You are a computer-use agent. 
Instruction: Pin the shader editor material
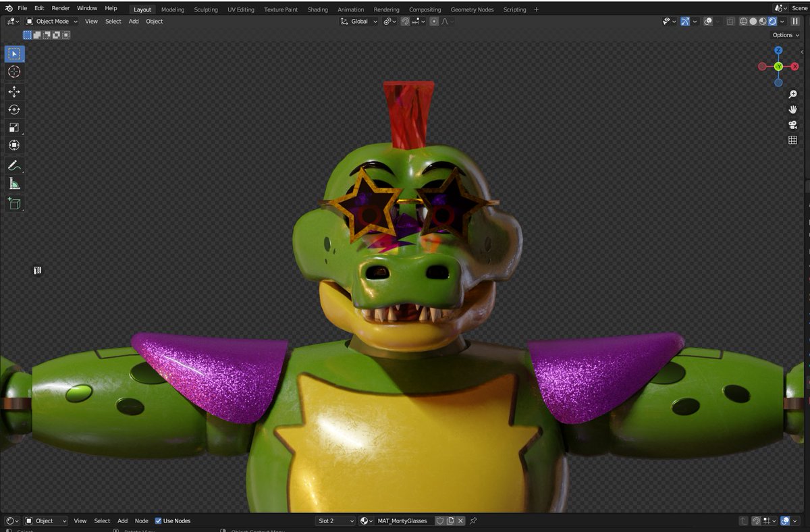coord(473,521)
